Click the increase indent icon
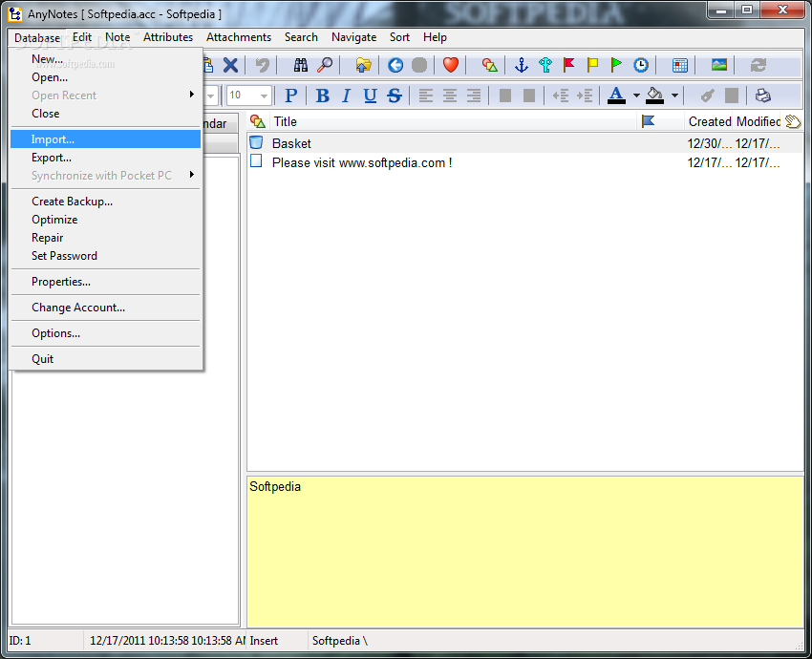The image size is (812, 659). pyautogui.click(x=584, y=96)
